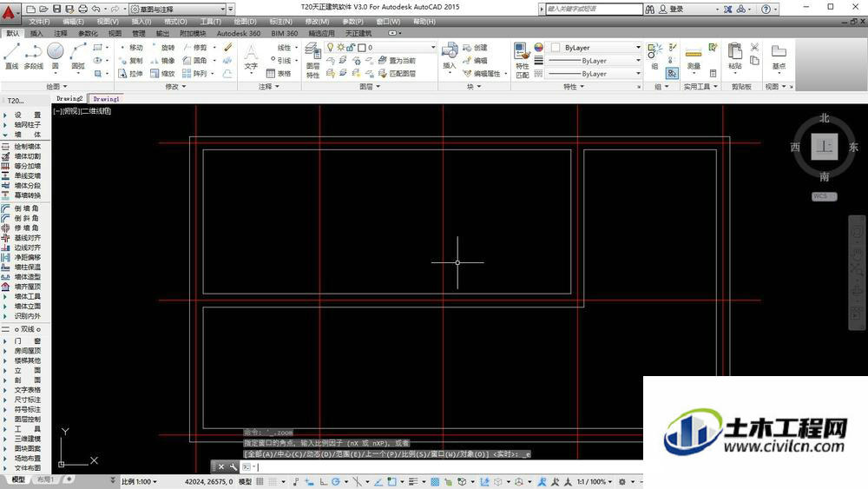Open the ByLayer linetype dropdown
Image resolution: width=868 pixels, height=489 pixels.
pyautogui.click(x=595, y=74)
